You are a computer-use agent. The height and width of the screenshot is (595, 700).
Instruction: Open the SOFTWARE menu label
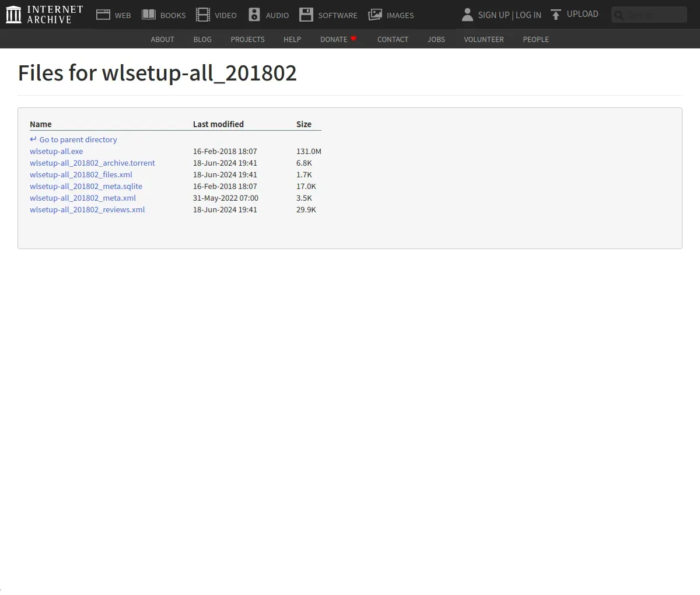tap(338, 16)
